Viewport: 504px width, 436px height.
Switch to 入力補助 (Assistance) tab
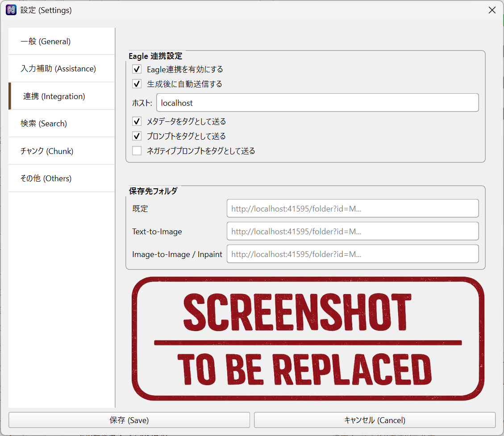point(62,69)
